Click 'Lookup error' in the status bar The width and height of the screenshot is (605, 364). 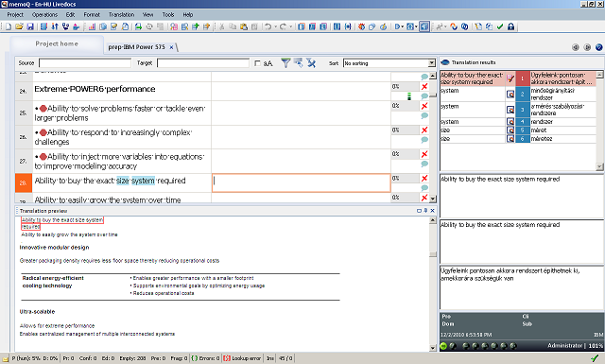(x=243, y=358)
